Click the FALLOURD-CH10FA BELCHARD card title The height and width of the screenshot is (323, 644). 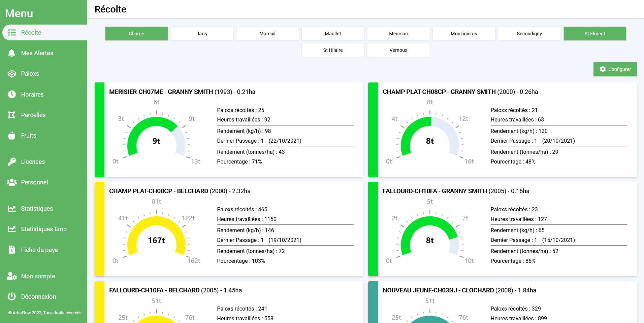click(x=175, y=290)
